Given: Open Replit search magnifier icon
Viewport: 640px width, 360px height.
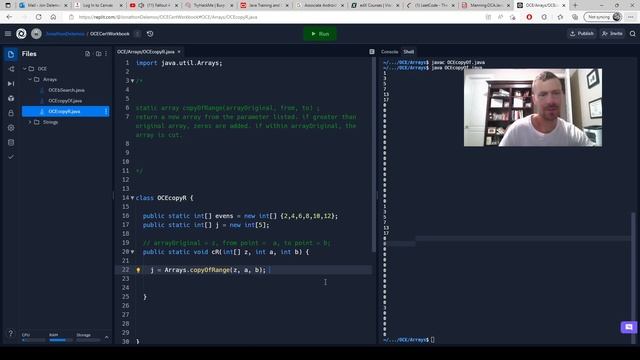Looking at the screenshot, I should (x=632, y=34).
